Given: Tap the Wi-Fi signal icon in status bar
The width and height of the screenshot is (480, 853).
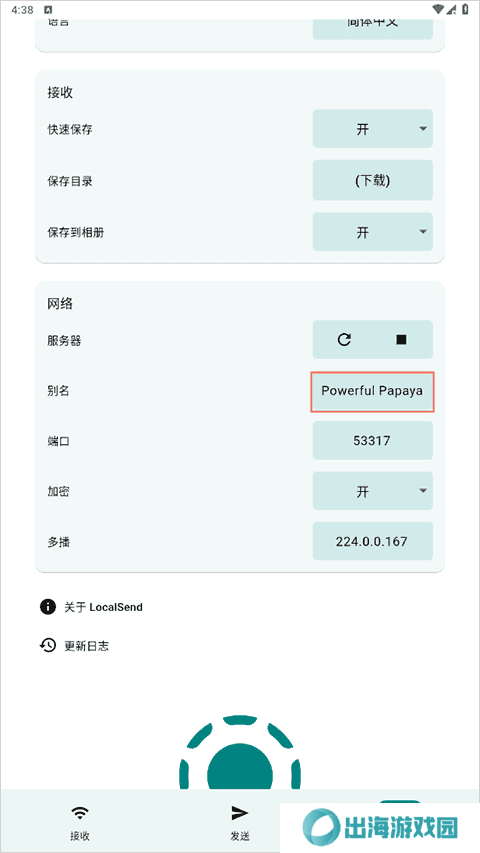Looking at the screenshot, I should pos(439,9).
